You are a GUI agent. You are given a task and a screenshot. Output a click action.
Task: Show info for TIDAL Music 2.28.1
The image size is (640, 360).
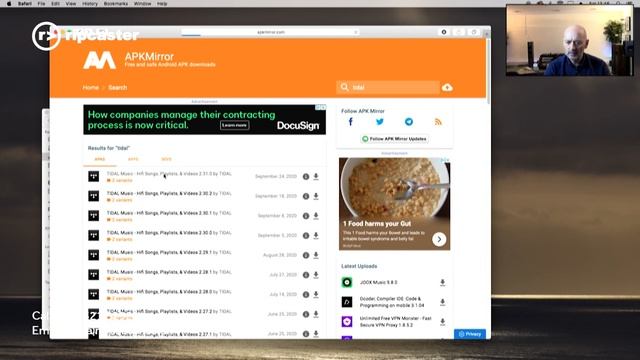[306, 275]
